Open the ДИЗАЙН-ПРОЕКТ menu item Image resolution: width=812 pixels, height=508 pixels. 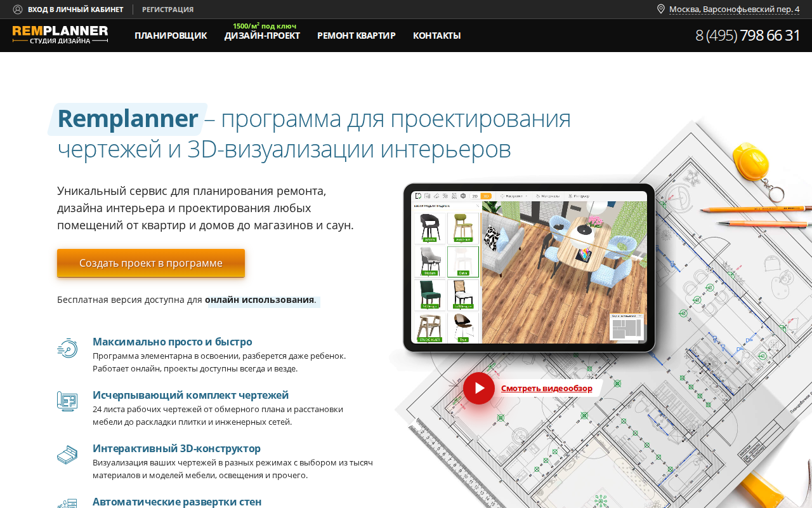click(x=262, y=36)
